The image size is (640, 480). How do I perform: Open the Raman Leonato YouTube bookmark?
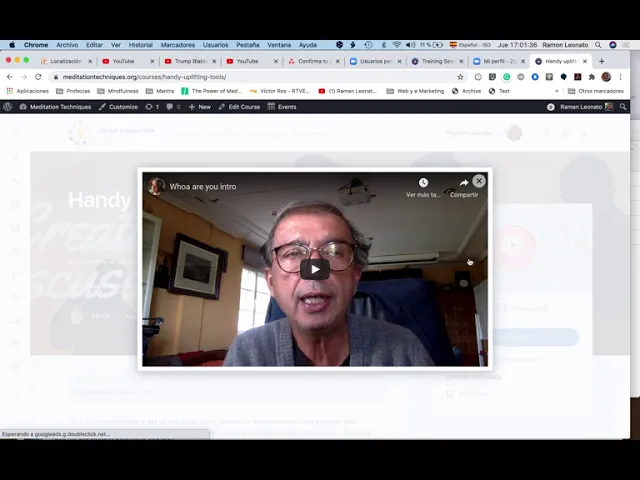coord(348,91)
